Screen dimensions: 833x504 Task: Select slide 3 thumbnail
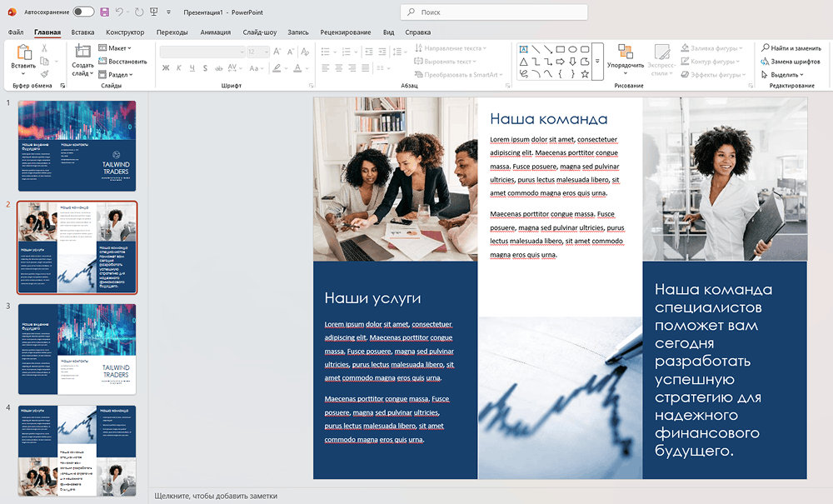pos(77,349)
